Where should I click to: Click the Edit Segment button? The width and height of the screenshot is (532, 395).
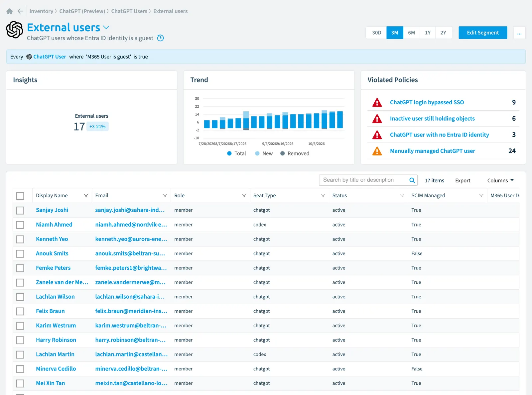(483, 33)
